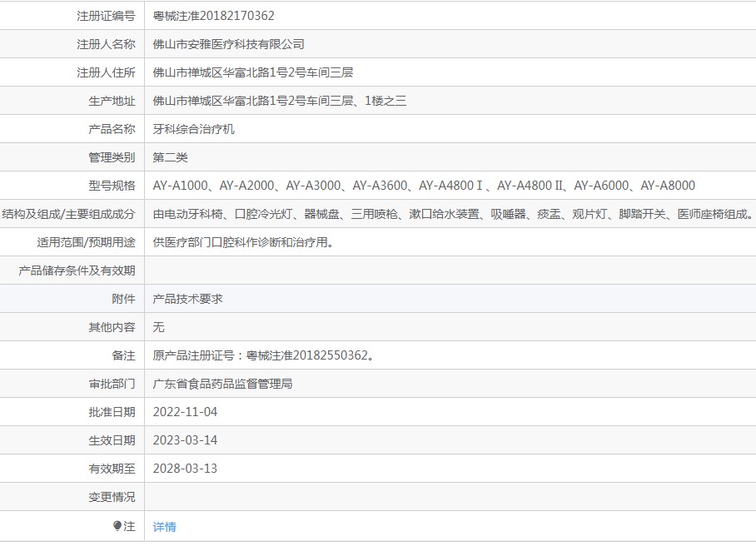756x546 pixels.
Task: Click the 批准日期 row label
Action: pos(112,412)
